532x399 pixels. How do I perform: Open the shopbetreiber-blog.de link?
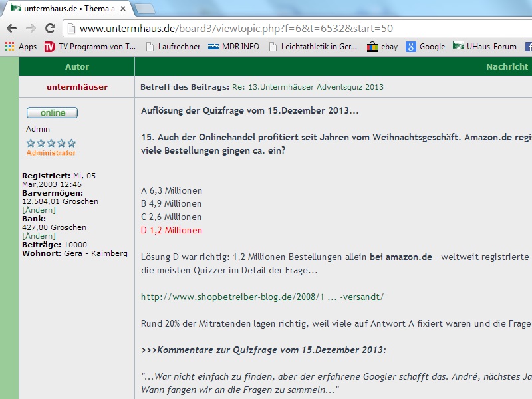point(262,297)
